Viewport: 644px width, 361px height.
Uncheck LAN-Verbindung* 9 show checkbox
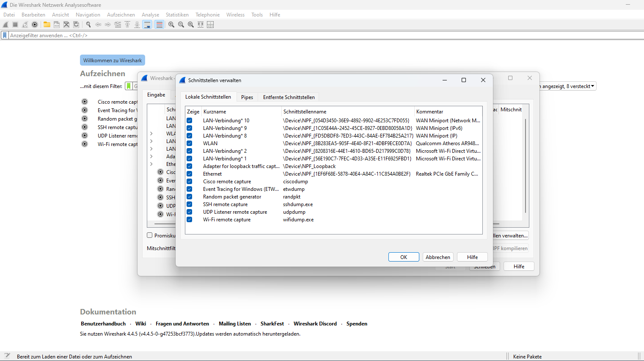pos(189,128)
